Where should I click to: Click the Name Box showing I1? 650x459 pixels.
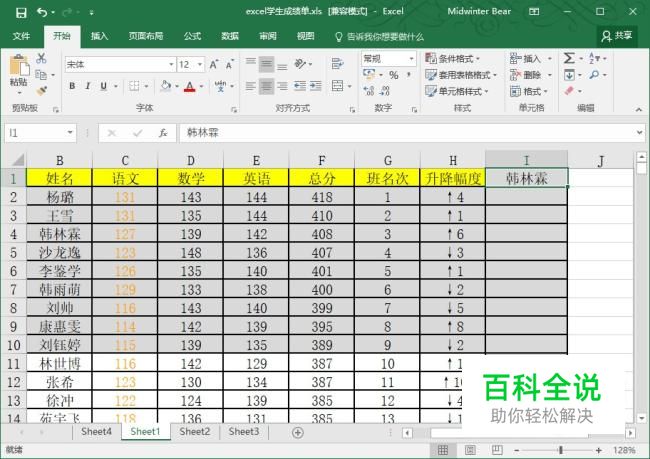40,133
